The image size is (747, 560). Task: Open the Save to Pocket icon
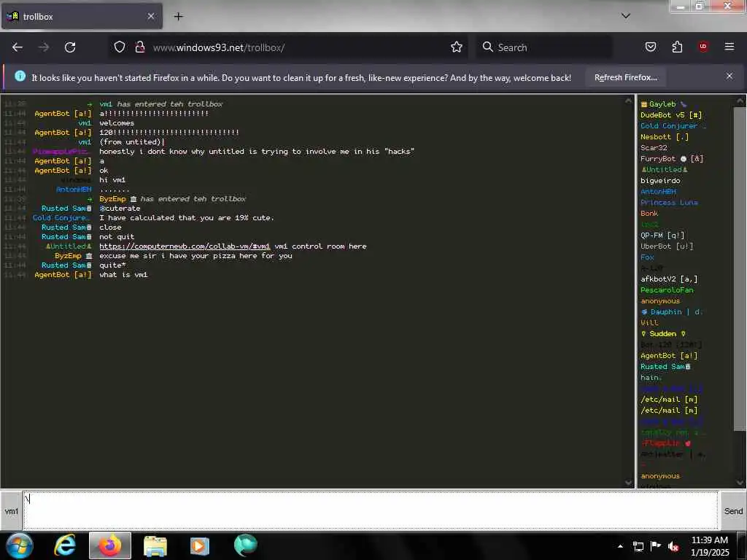[x=650, y=47]
